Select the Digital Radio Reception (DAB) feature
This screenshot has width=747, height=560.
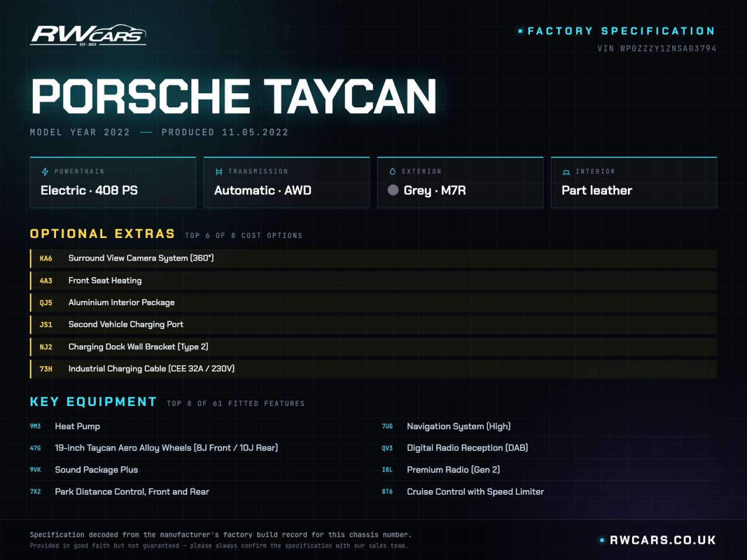pyautogui.click(x=549, y=448)
